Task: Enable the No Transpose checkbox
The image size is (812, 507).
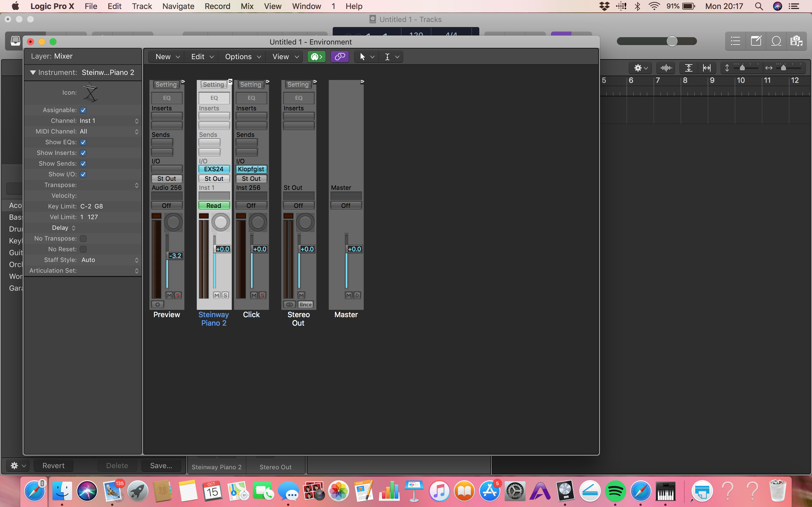Action: click(83, 238)
